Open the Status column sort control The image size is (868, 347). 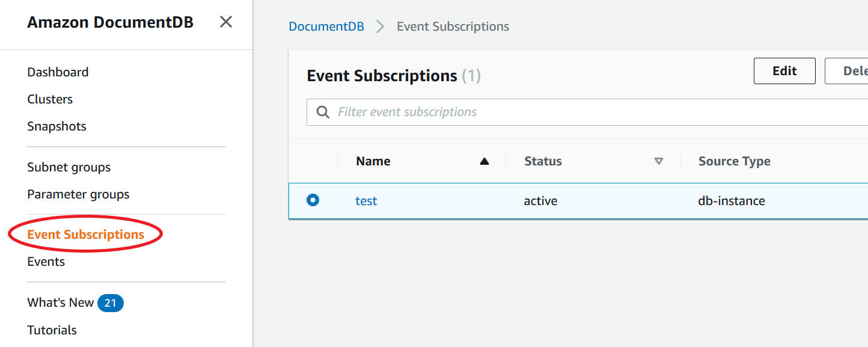click(x=659, y=161)
